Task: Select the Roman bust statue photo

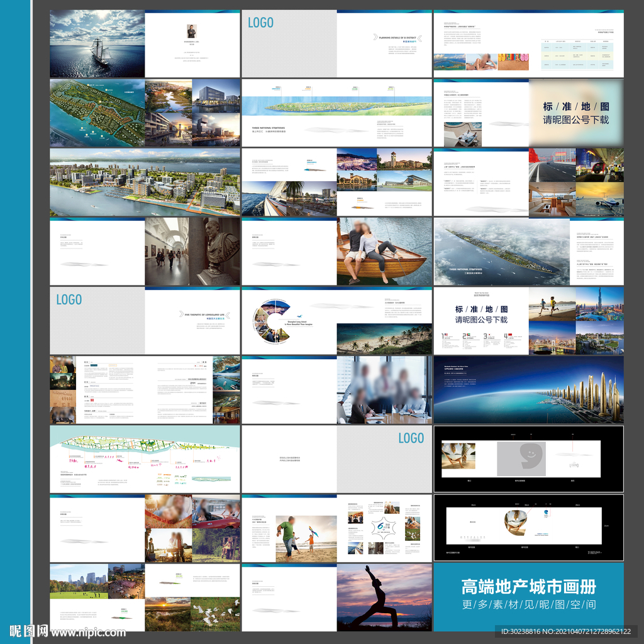Action: click(215, 251)
